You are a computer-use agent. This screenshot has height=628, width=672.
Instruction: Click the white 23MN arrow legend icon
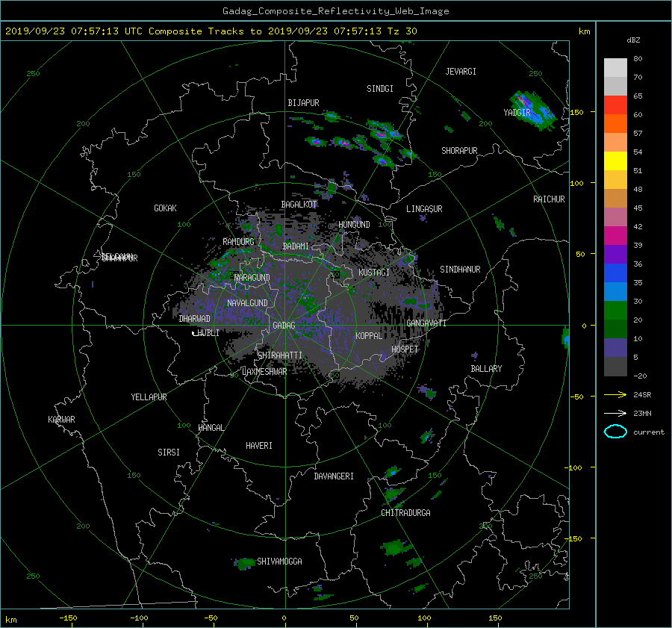click(615, 413)
